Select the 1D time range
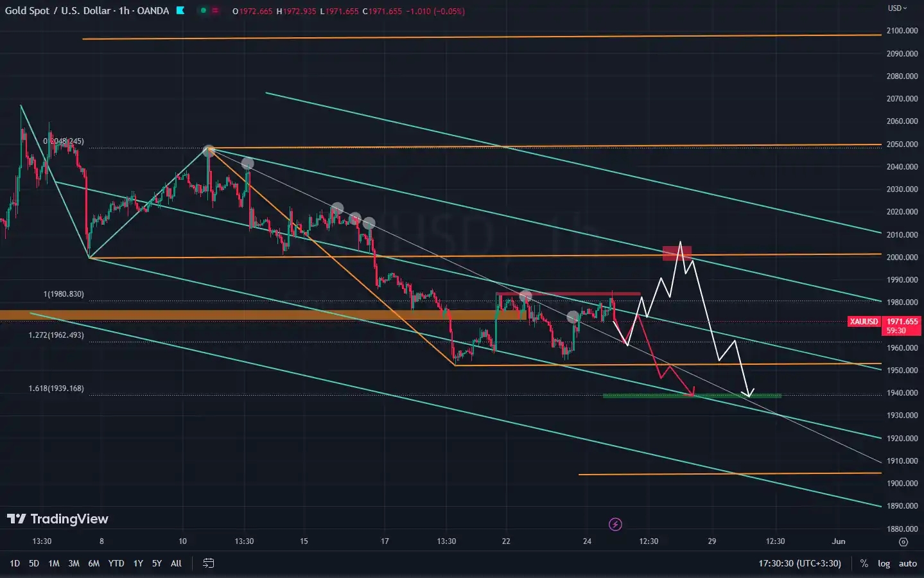The width and height of the screenshot is (924, 578). point(15,563)
